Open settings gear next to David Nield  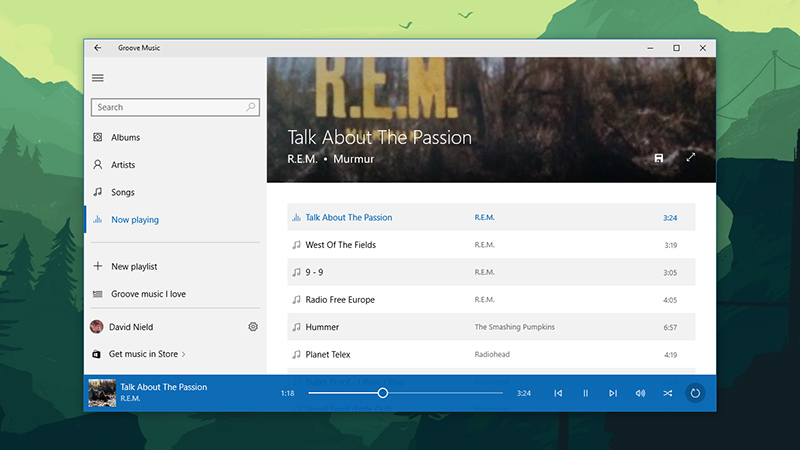tap(253, 327)
